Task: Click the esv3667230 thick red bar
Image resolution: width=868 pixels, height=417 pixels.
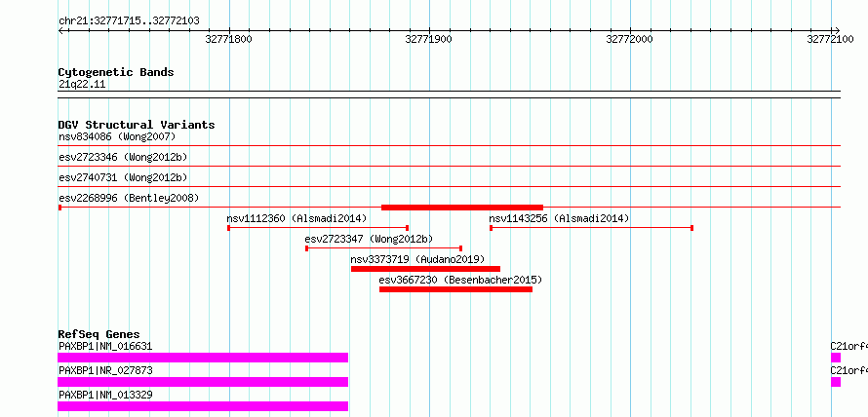Action: [455, 289]
